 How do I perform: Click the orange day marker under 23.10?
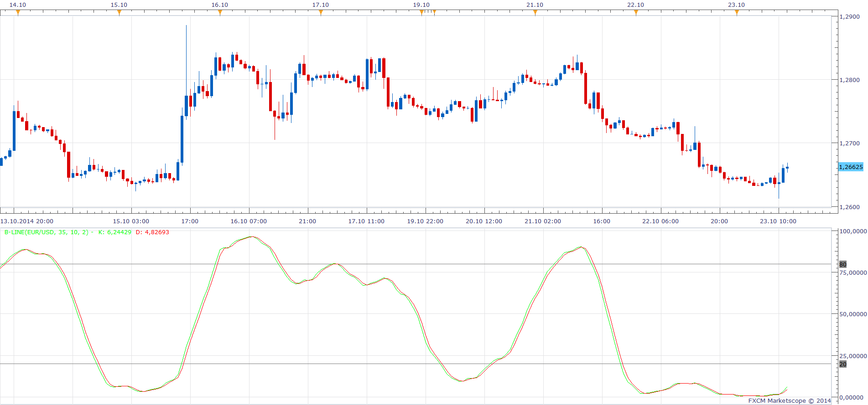pos(737,13)
